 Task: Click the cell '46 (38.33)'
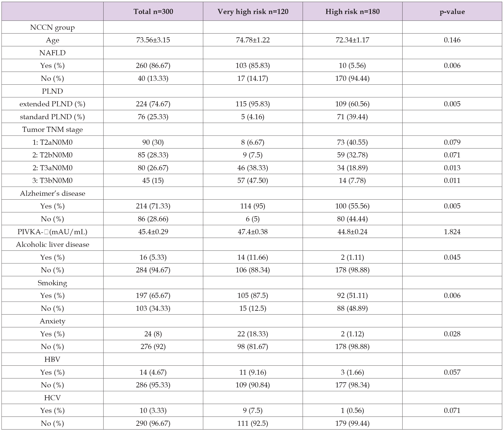tap(253, 168)
